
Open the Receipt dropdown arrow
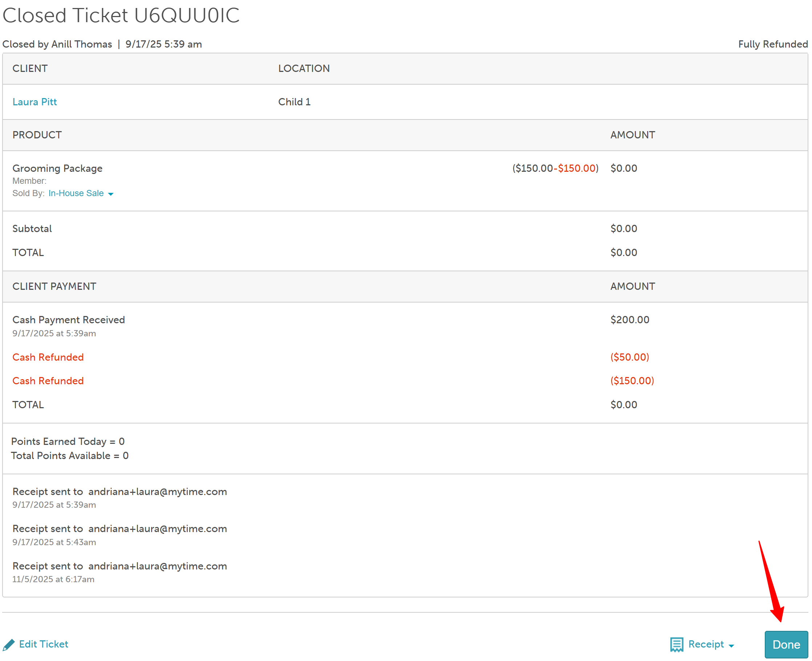coord(731,646)
